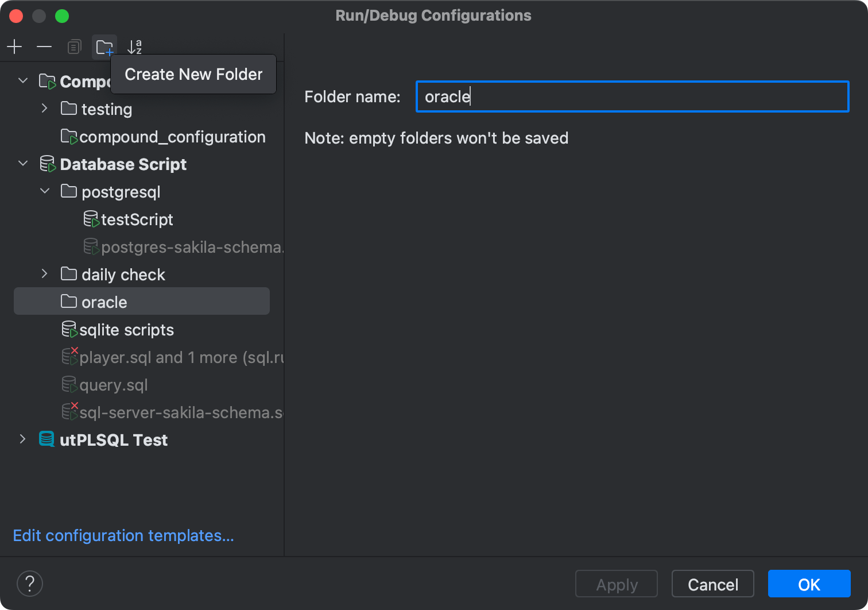Click the Remove Configuration minus icon
868x610 pixels.
(x=44, y=47)
